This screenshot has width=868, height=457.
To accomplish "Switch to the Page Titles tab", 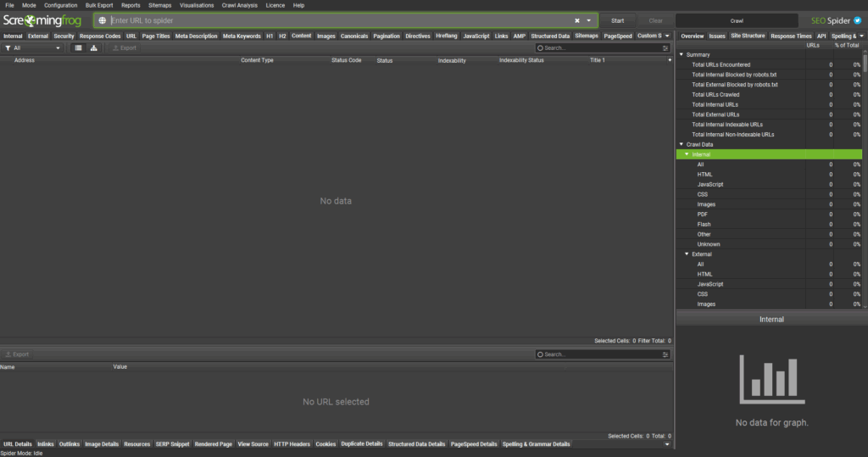I will point(156,36).
